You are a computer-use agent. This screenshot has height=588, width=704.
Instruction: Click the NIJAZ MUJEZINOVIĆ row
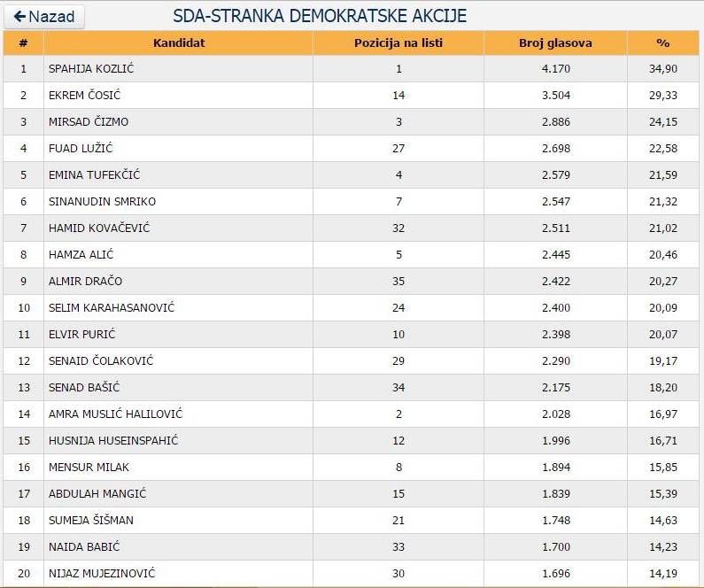coord(103,573)
